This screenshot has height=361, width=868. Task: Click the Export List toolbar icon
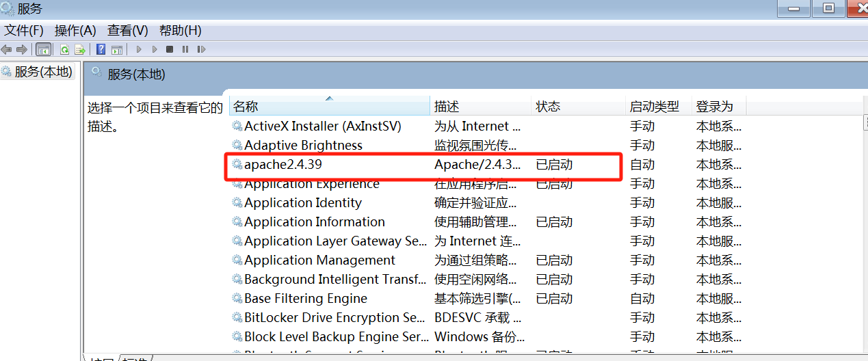tap(80, 49)
